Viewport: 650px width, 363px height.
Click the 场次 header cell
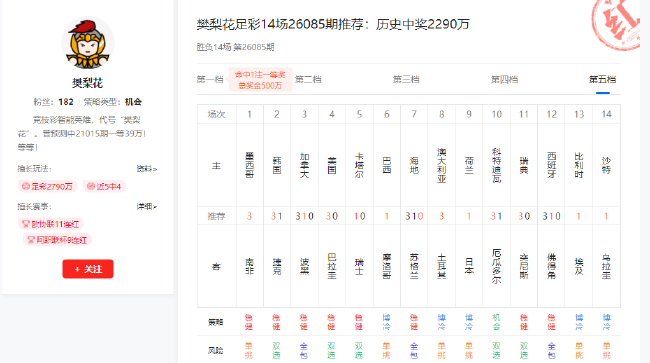point(216,114)
